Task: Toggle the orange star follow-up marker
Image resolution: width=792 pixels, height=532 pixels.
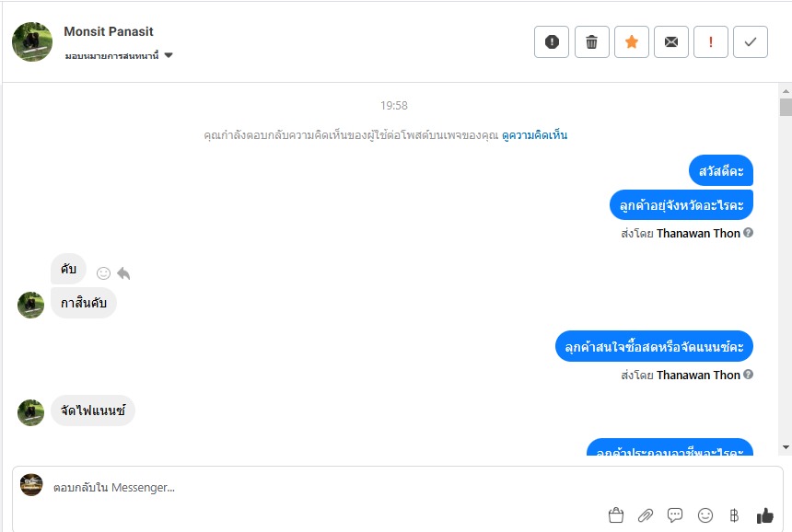Action: 632,42
